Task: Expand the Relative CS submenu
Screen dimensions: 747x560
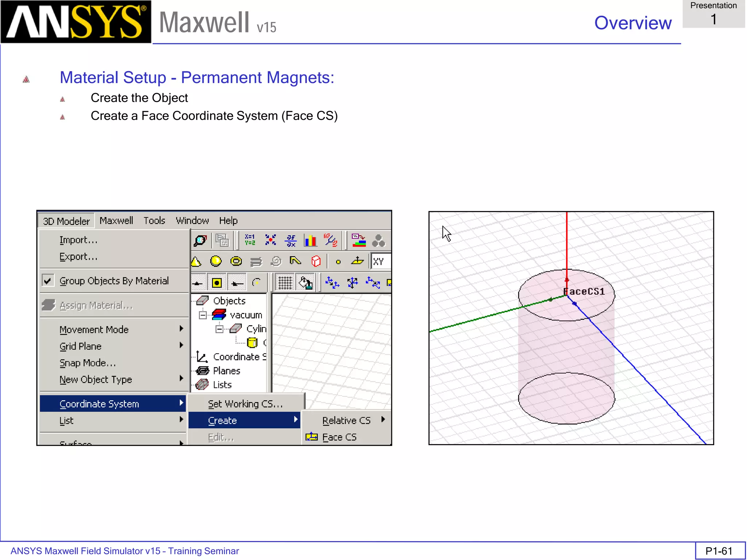Action: [347, 420]
